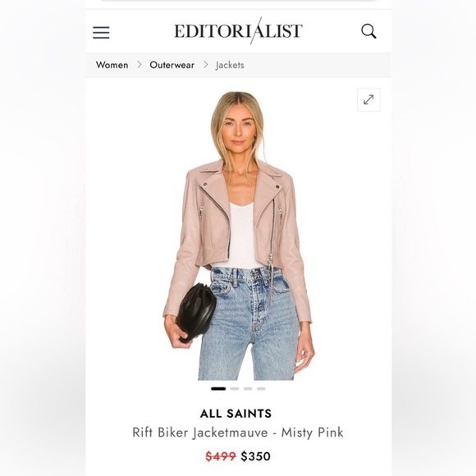Click the scroll bar at page top
Viewport: 476px width, 476px height.
[x=238, y=1]
